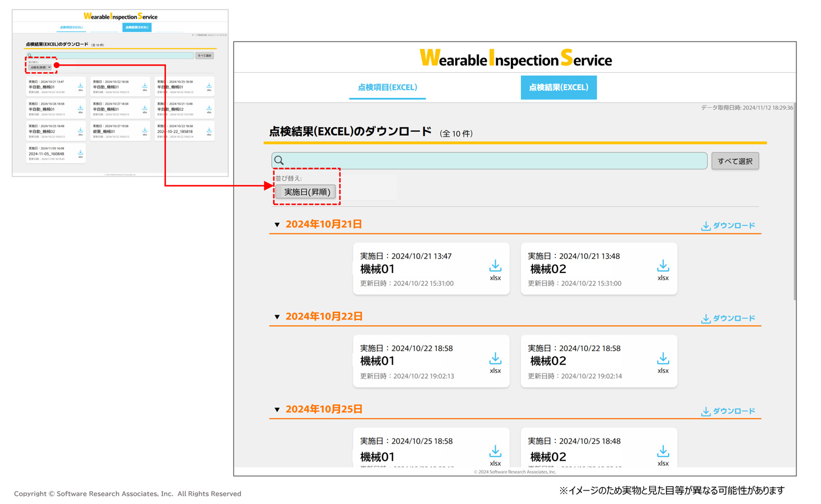The width and height of the screenshot is (821, 504).
Task: Download all files for 2024年10月21日 group
Action: (728, 226)
